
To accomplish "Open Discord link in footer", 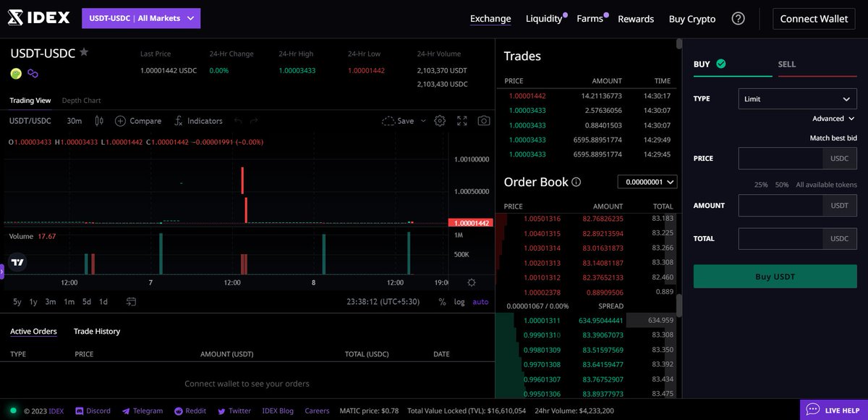I will coord(93,411).
